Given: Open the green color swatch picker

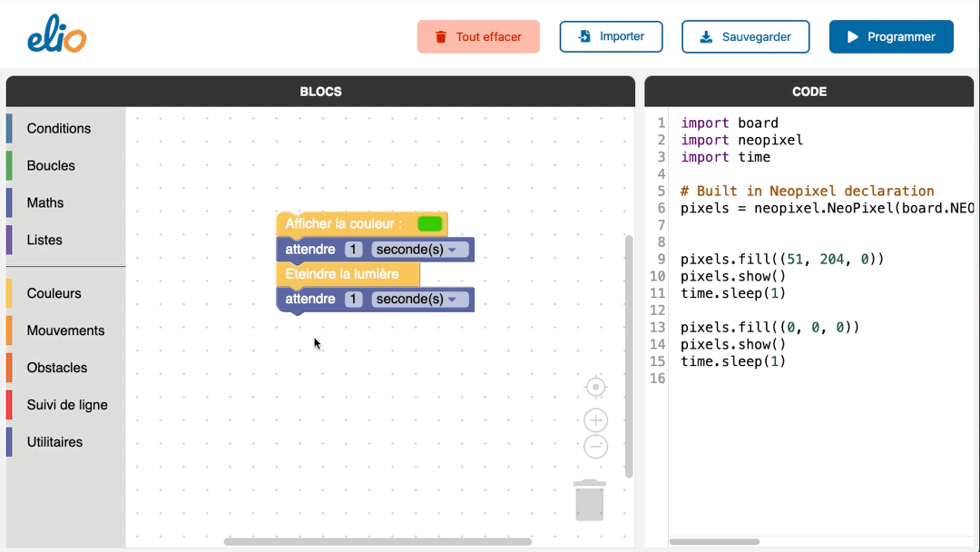Looking at the screenshot, I should [x=430, y=223].
